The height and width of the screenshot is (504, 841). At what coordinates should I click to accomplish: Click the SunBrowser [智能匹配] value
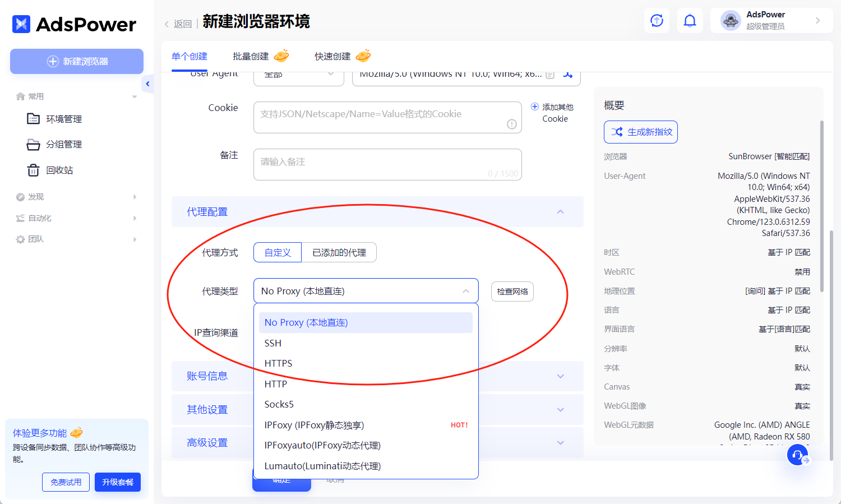pyautogui.click(x=769, y=156)
